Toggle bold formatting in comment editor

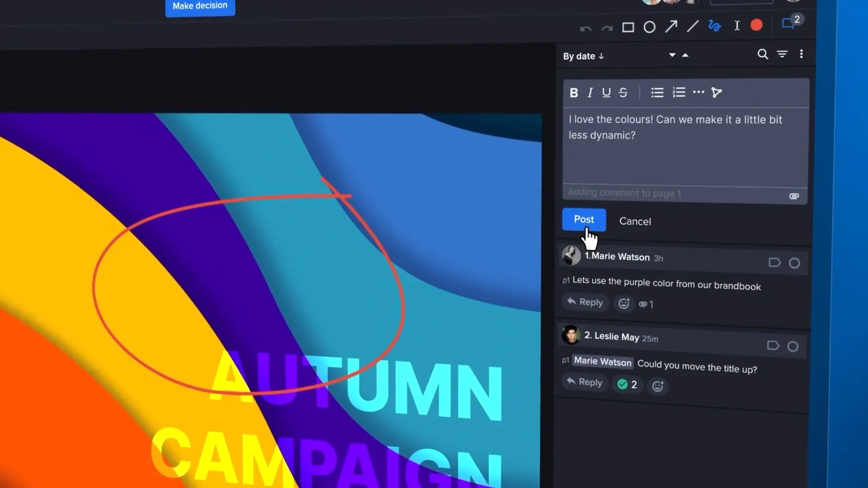pyautogui.click(x=574, y=93)
